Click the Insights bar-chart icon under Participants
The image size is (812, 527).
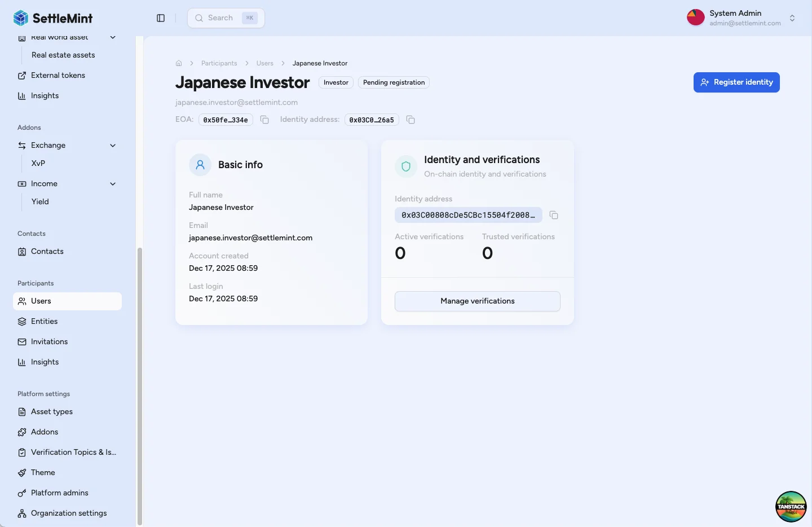point(21,362)
